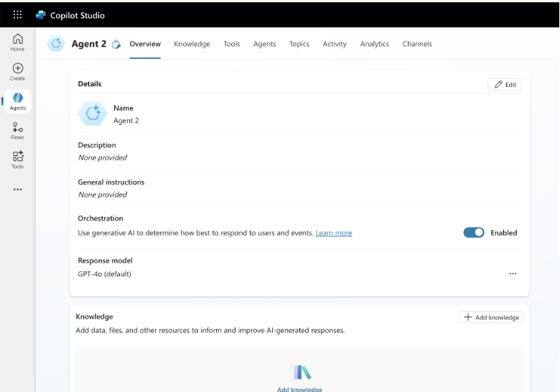This screenshot has width=560, height=392.
Task: Open Tools in the left sidebar
Action: point(17,160)
